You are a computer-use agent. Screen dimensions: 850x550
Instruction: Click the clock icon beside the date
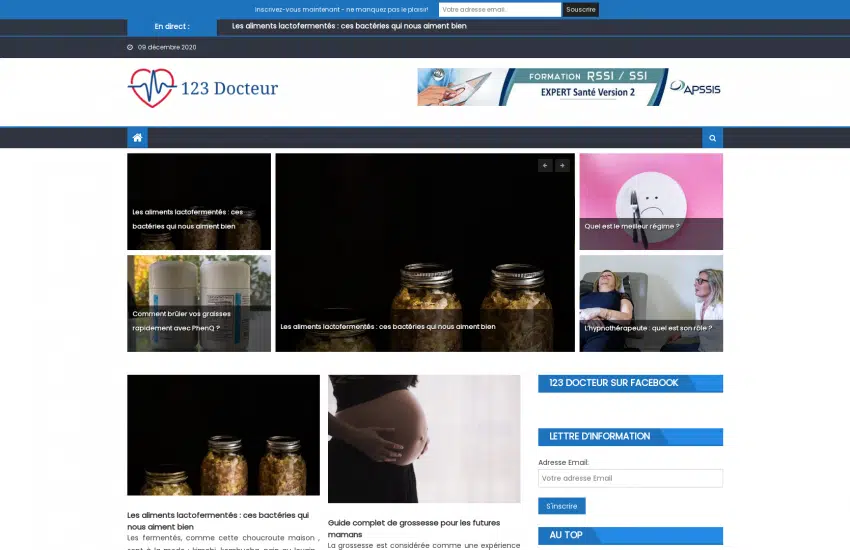click(x=130, y=47)
